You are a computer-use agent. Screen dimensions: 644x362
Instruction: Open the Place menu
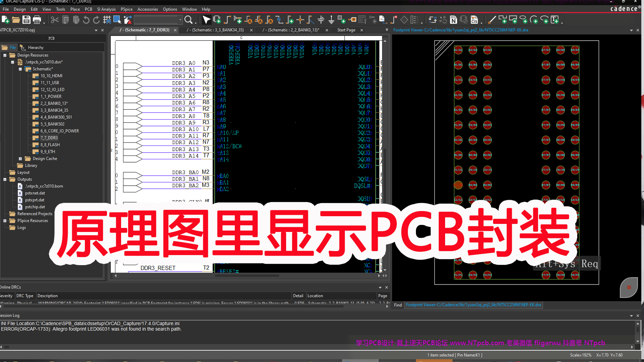click(x=75, y=9)
